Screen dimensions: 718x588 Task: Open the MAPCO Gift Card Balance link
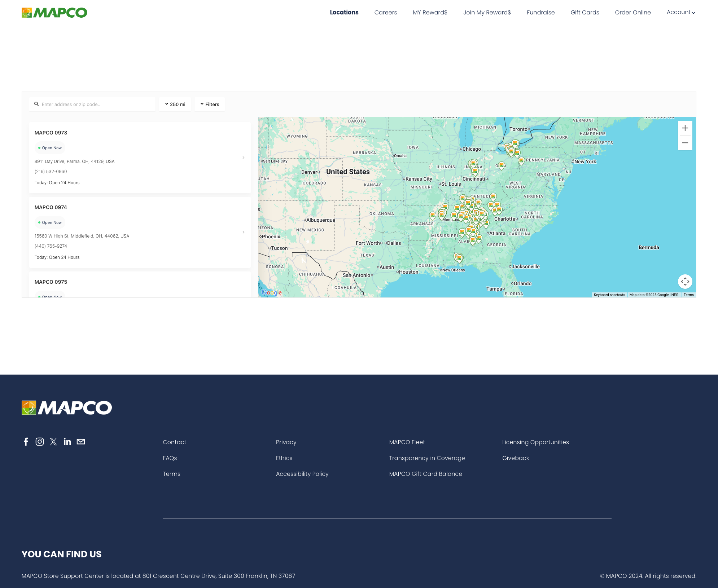click(425, 474)
